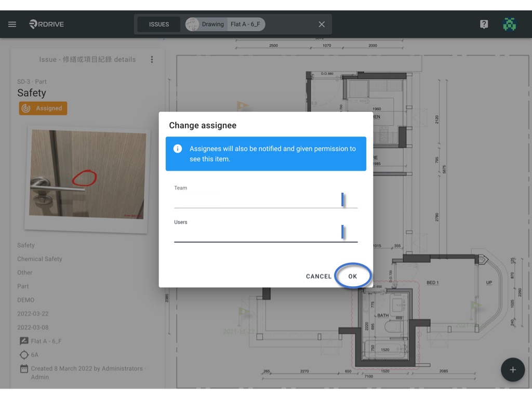
Task: Click the 2022-03-22 date text
Action: (x=33, y=313)
